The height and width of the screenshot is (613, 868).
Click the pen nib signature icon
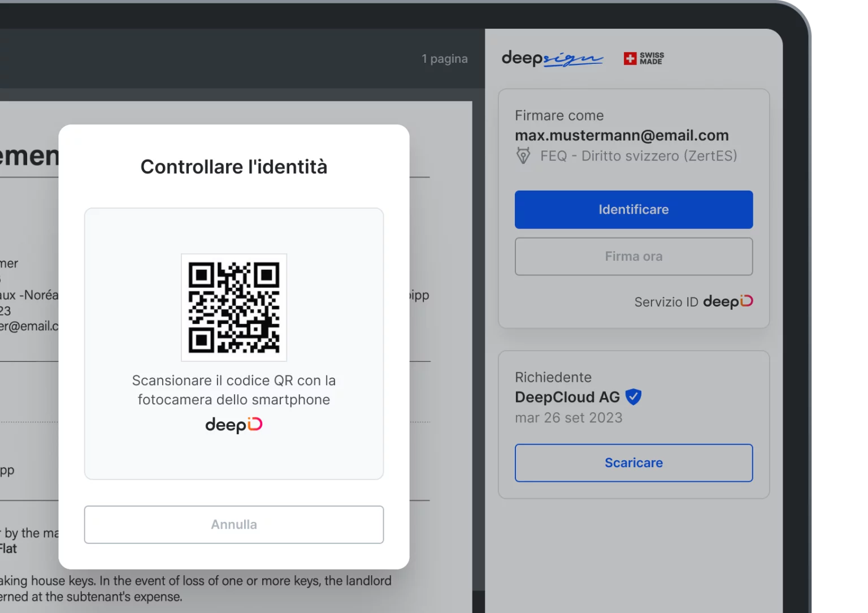pos(524,156)
